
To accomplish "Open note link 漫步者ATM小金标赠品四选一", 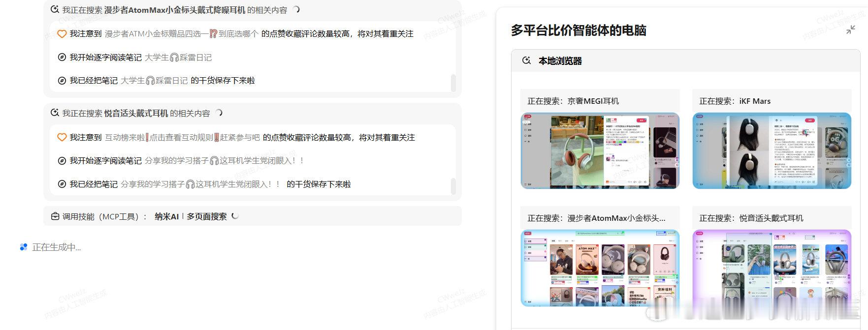I will coord(181,34).
